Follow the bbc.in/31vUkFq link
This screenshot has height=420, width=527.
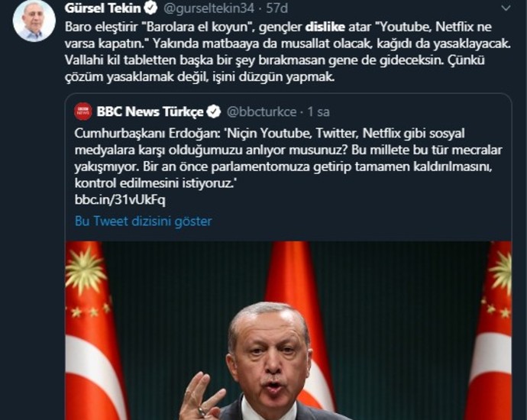point(120,200)
